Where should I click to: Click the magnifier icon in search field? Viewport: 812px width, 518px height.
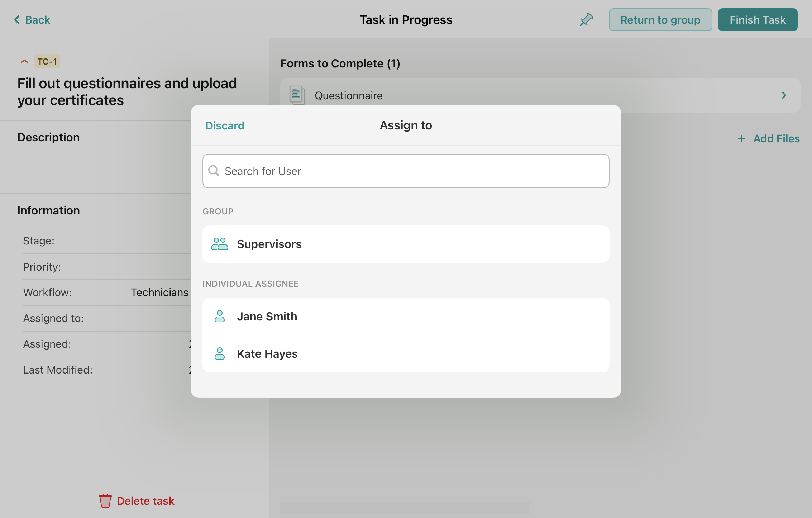(x=214, y=171)
